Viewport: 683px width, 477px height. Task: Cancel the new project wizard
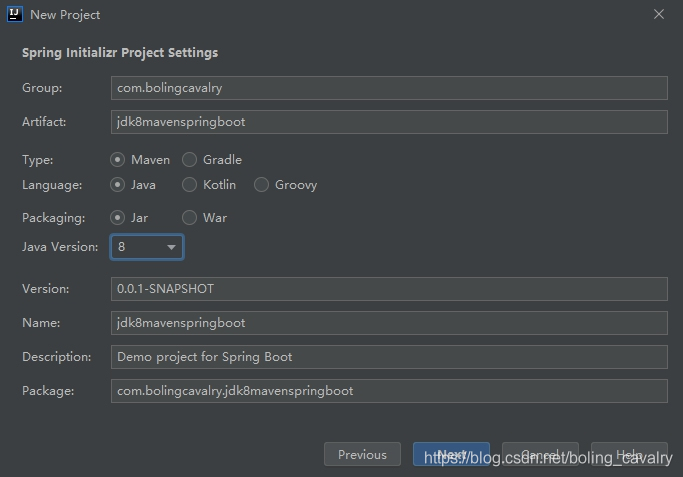pos(540,454)
